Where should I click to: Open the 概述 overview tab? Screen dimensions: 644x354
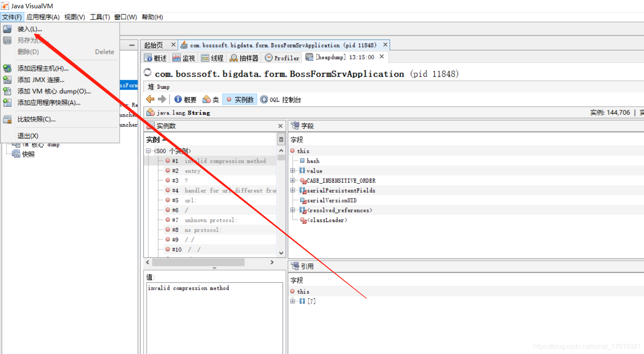(x=155, y=58)
